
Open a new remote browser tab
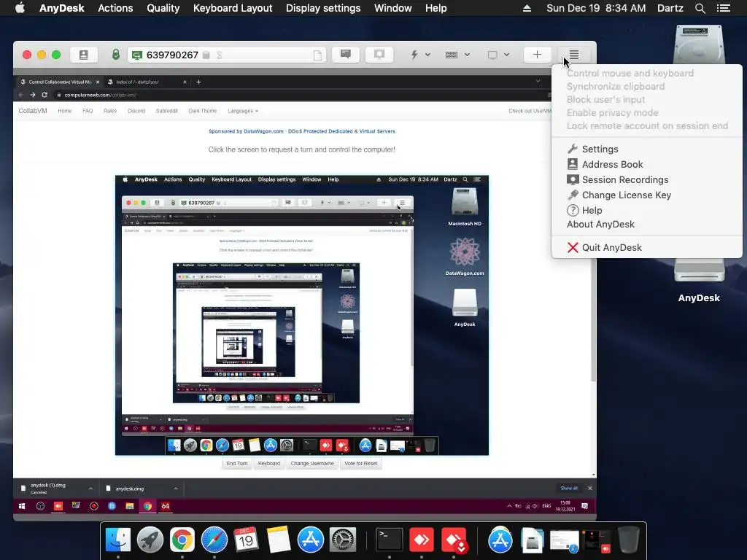[198, 82]
